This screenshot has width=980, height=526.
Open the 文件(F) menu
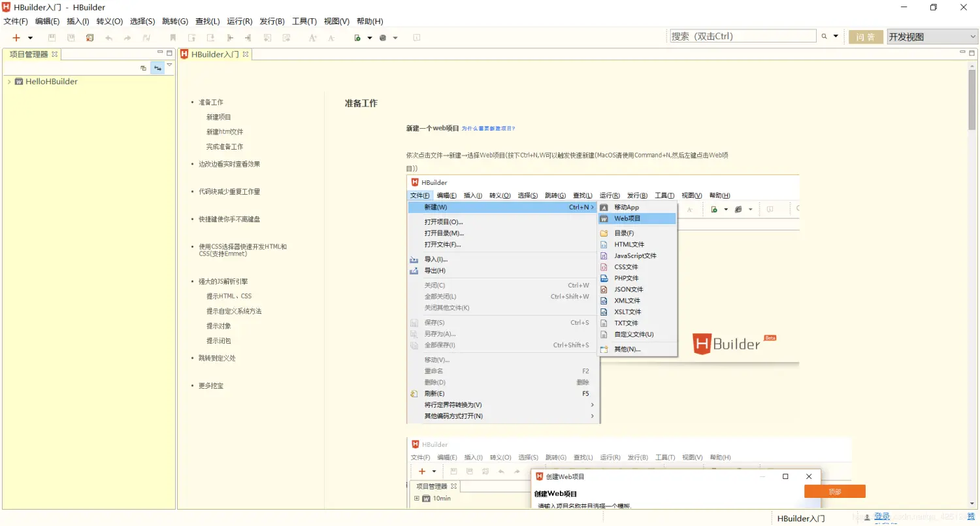14,21
